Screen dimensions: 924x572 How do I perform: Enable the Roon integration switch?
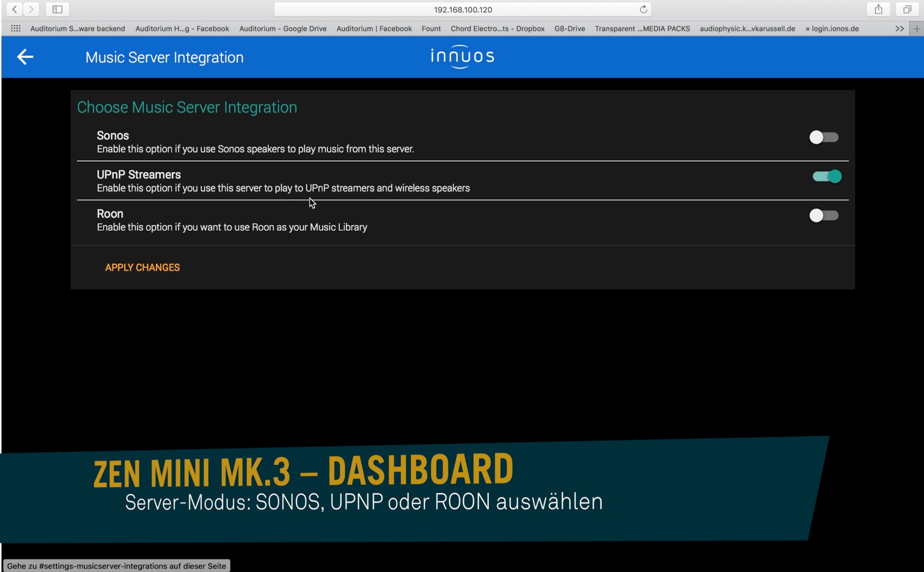point(824,215)
